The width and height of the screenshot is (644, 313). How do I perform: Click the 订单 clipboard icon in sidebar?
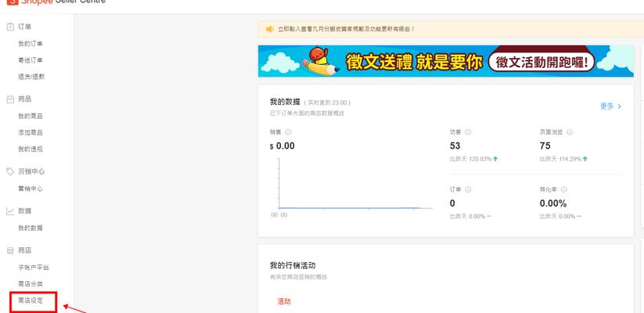(10, 27)
